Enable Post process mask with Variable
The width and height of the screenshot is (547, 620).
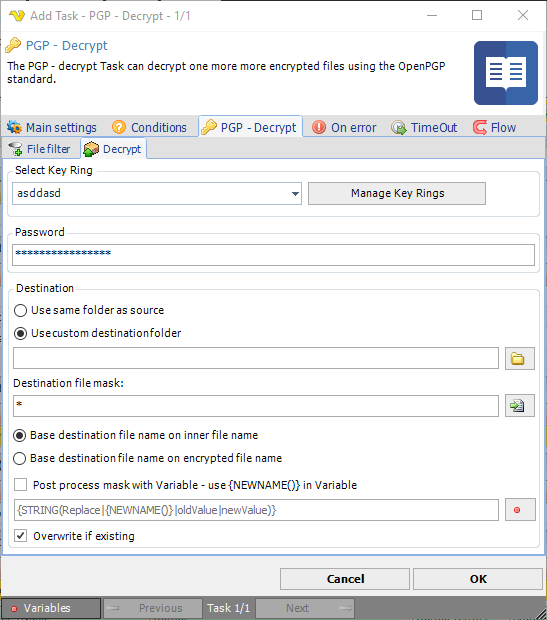[x=21, y=485]
